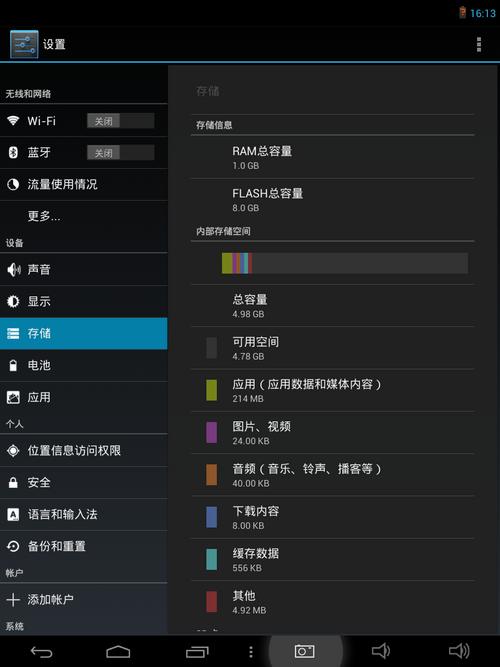Tap the Home navigation icon

click(118, 651)
